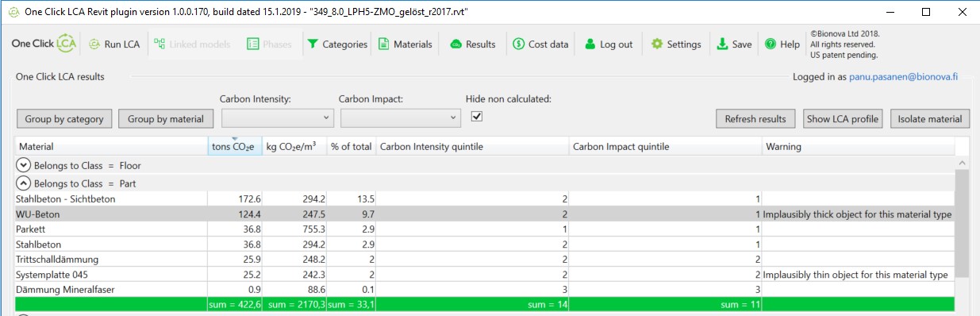The width and height of the screenshot is (980, 316).
Task: Sort by kg CO2e/m³ column header
Action: coord(294,147)
